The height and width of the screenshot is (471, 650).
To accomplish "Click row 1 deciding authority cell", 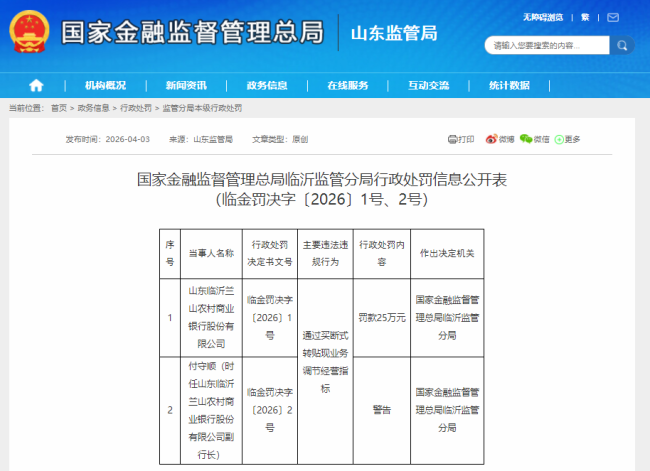I will pos(447,318).
